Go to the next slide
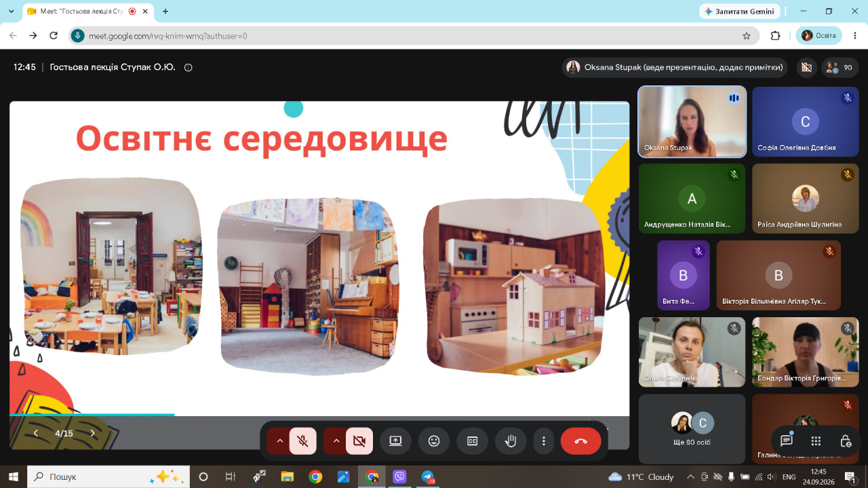Image resolution: width=868 pixels, height=488 pixels. (x=93, y=433)
